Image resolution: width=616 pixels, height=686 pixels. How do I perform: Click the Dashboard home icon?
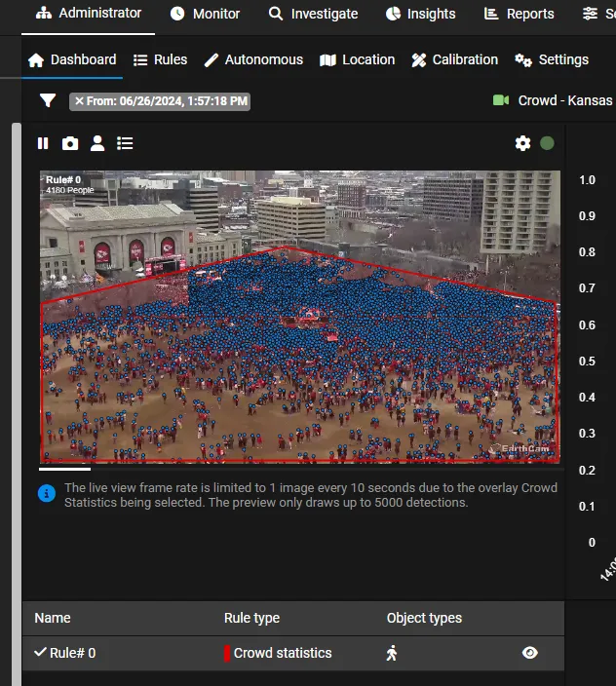(x=36, y=60)
